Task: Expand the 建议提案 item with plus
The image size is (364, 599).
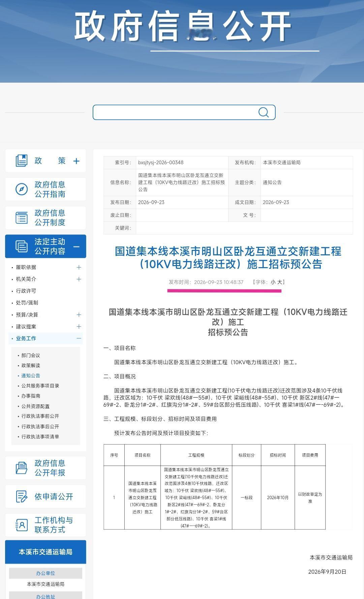Action: coord(79,326)
